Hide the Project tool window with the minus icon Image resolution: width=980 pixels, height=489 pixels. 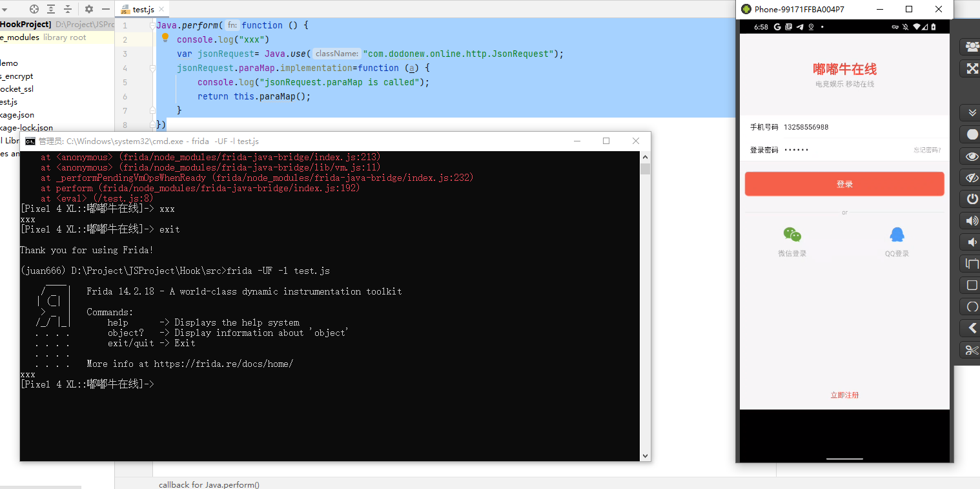click(106, 9)
